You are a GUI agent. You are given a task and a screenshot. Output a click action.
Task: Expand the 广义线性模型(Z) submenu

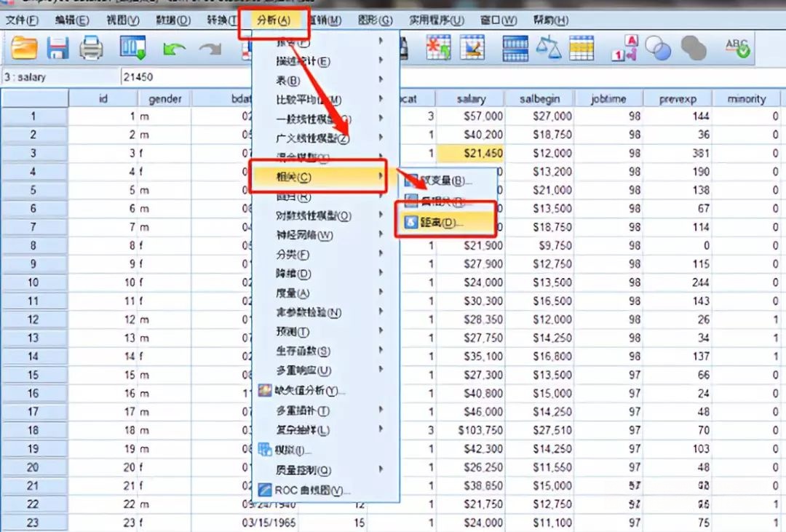326,138
